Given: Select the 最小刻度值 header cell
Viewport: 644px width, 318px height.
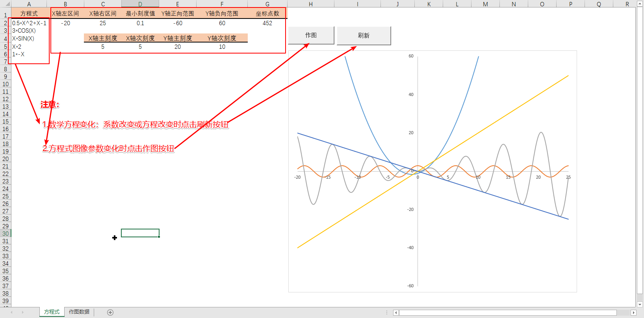Looking at the screenshot, I should (140, 13).
